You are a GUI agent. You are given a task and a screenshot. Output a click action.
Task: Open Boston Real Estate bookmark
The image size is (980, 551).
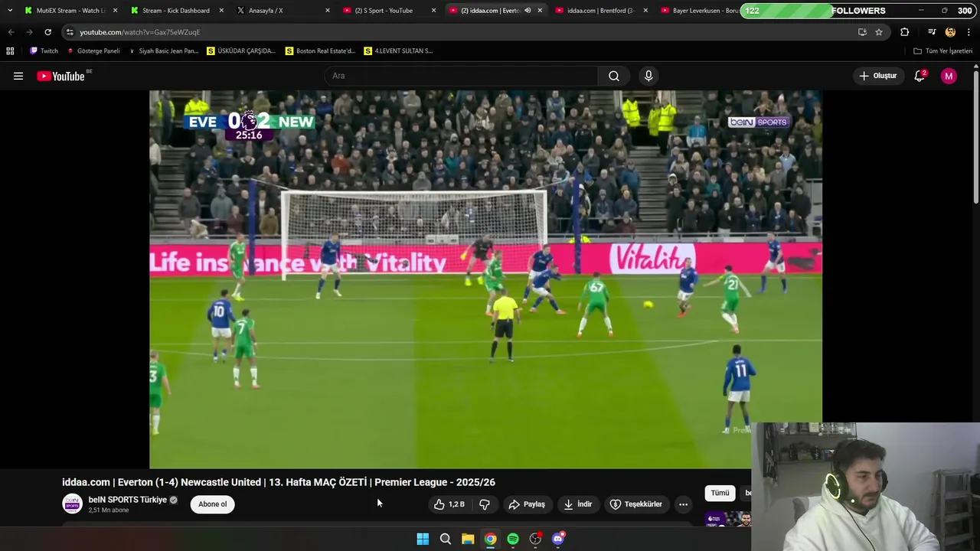tap(320, 51)
